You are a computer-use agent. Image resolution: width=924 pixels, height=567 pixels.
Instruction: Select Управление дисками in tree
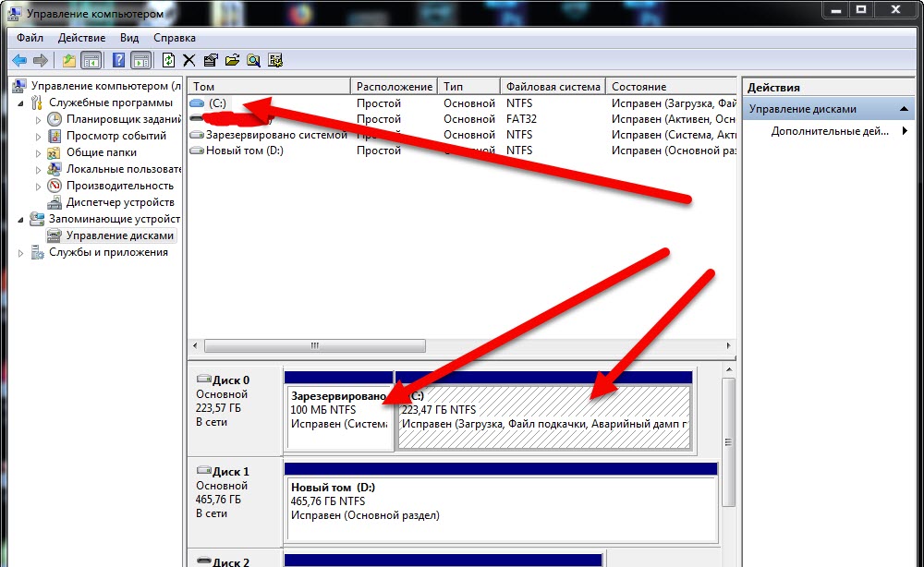tap(119, 235)
